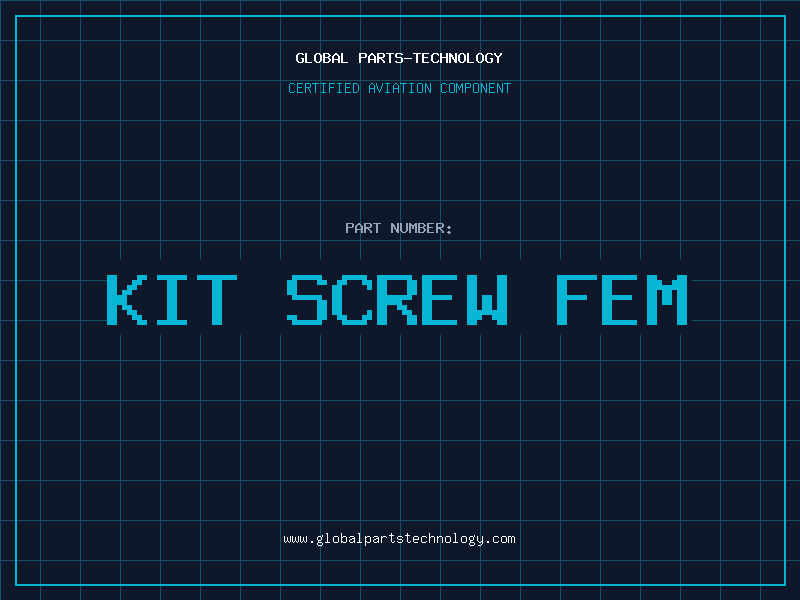Select the GLOBAL PARTS-TECHNOLOGY heading text
800x600 pixels.
point(399,58)
